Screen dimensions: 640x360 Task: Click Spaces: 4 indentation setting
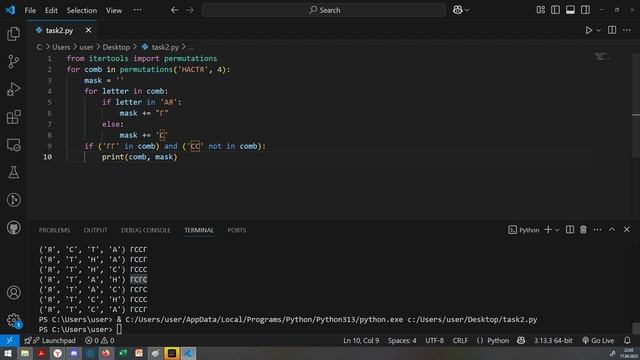click(402, 340)
